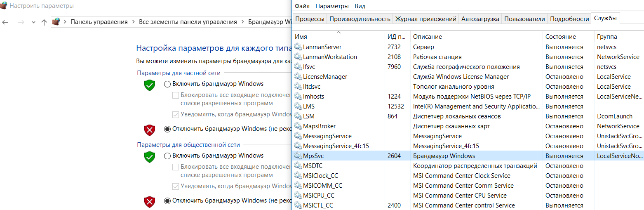644x210 pixels.
Task: Click the gear icon next to MSICOMM_CC
Action: [x=298, y=186]
